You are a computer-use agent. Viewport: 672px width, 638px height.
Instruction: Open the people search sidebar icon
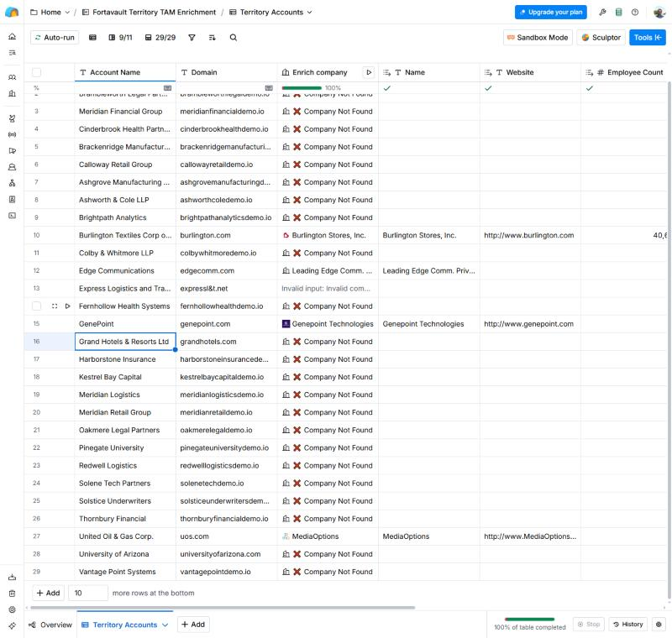(12, 77)
